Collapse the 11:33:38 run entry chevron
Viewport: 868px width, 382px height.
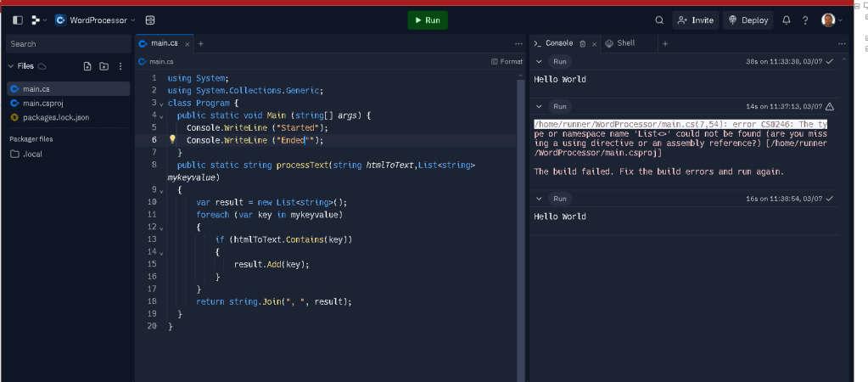coord(539,61)
